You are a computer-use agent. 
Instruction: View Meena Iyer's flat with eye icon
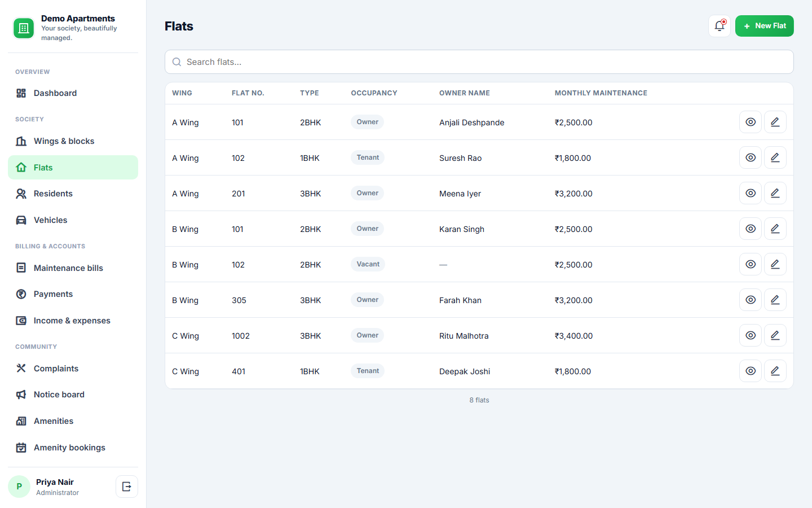coord(751,193)
